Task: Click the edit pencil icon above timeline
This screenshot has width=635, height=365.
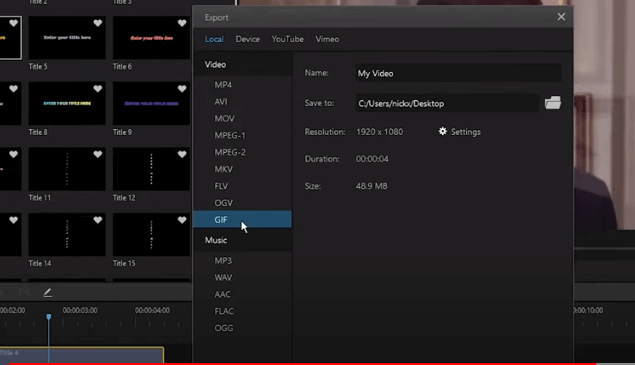Action: point(47,292)
